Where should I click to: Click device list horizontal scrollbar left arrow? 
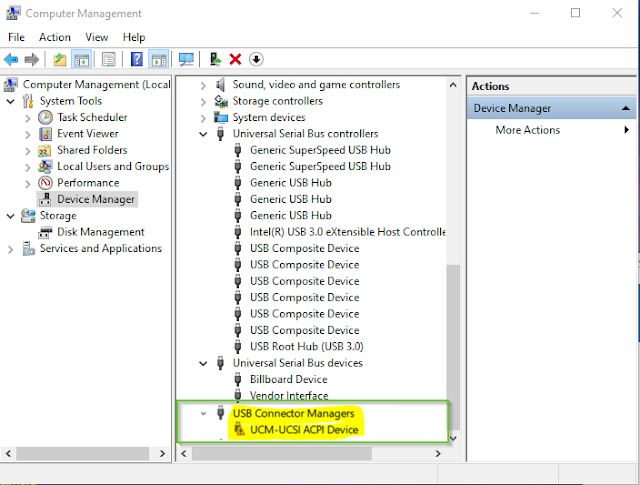pos(184,454)
